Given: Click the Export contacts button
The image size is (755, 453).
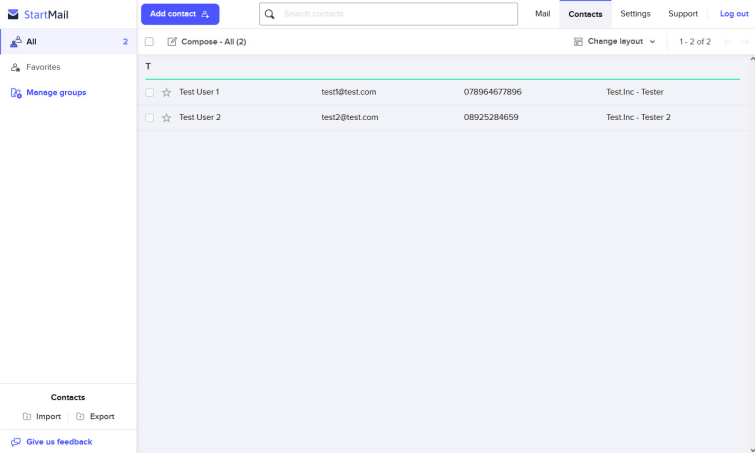Looking at the screenshot, I should (x=95, y=416).
